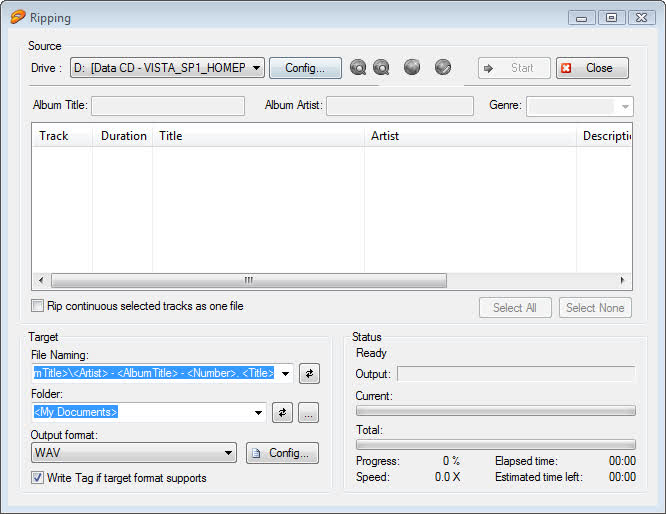Click the Output path field in Status
This screenshot has height=514, width=666.
click(516, 374)
